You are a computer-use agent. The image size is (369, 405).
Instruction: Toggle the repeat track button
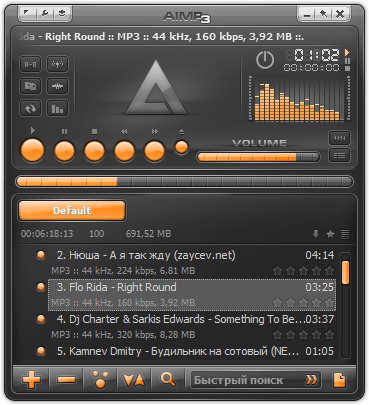31,108
